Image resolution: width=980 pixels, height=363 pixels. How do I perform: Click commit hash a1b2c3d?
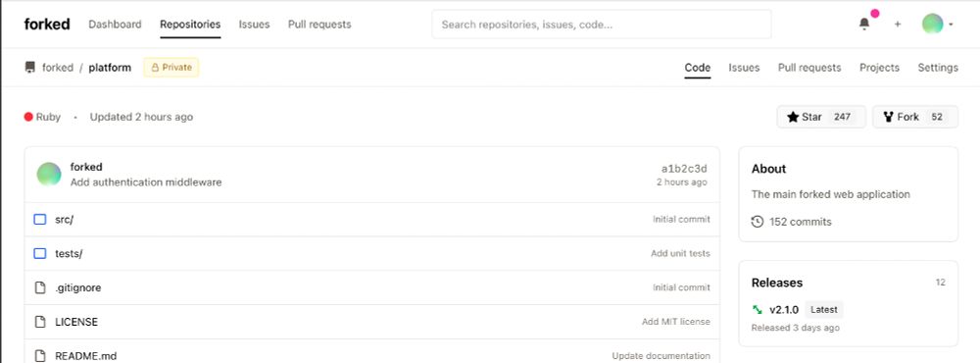point(684,169)
